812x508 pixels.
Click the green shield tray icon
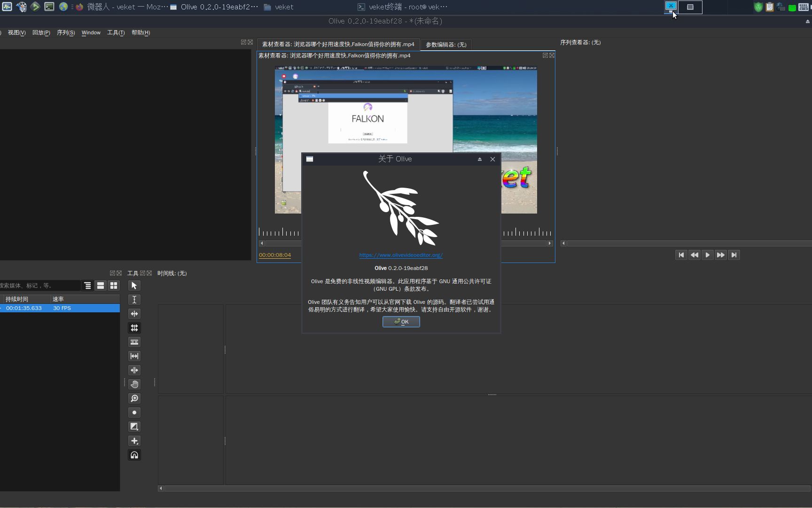758,7
